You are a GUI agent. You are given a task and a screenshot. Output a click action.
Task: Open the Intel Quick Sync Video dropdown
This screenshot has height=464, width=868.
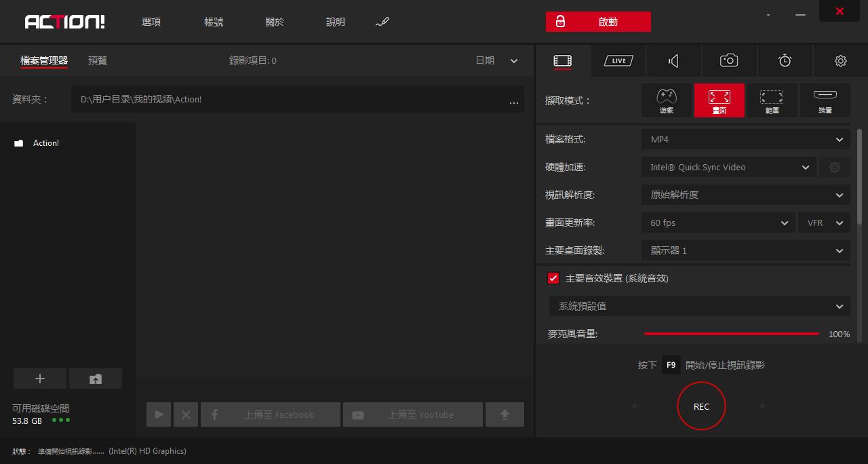tap(728, 167)
